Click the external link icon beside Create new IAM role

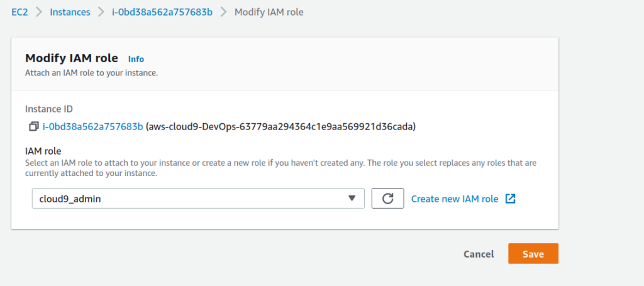click(x=510, y=199)
